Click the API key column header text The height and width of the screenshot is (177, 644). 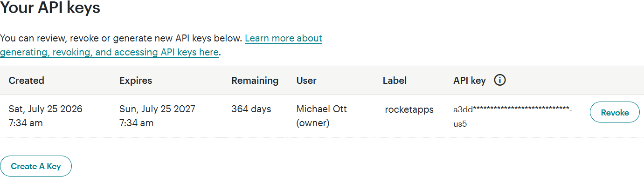click(470, 80)
